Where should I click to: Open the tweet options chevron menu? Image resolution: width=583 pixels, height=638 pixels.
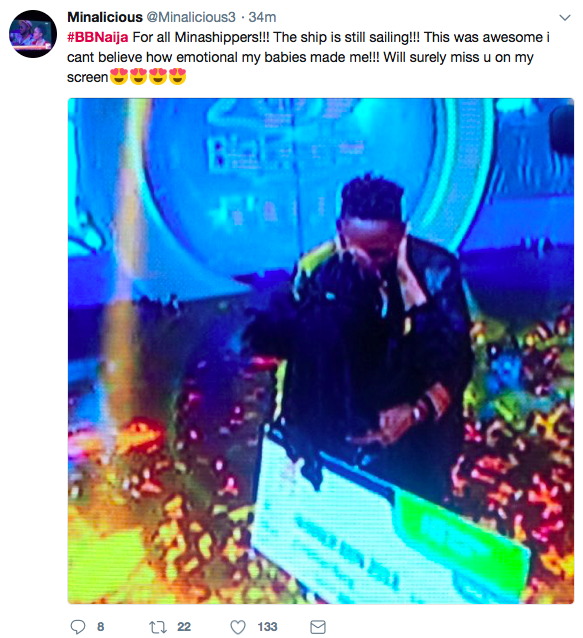tap(565, 17)
